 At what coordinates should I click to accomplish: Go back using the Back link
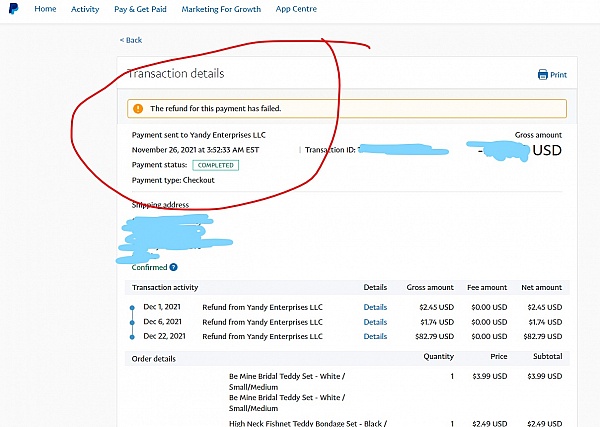pyautogui.click(x=131, y=40)
